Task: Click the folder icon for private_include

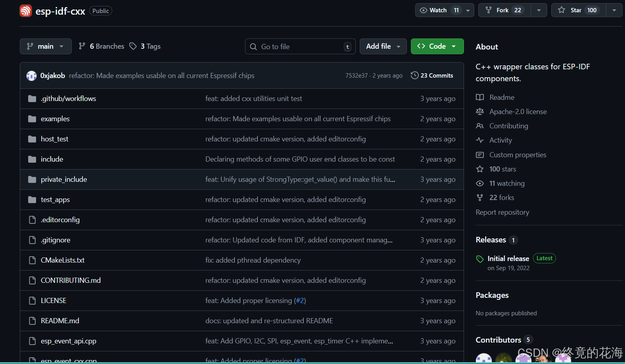Action: tap(32, 179)
